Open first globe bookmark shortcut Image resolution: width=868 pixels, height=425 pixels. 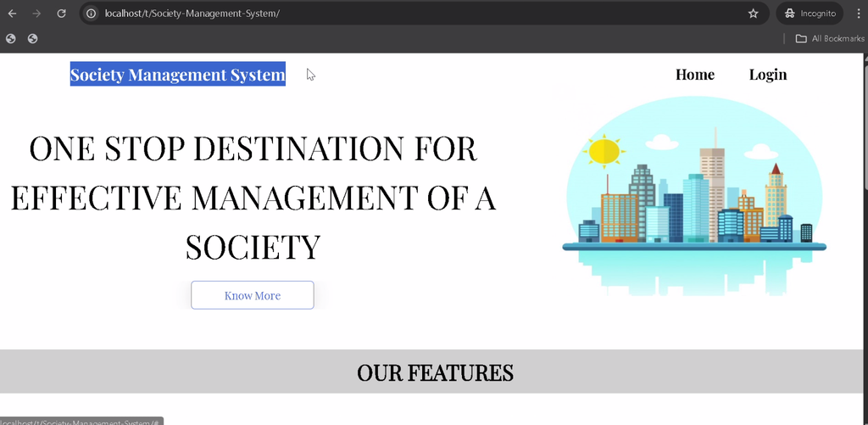(x=10, y=38)
